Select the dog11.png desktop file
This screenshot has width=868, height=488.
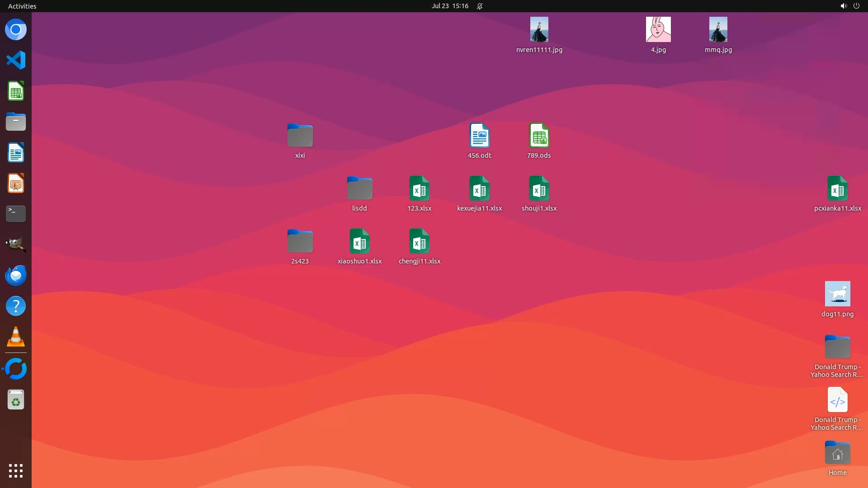click(837, 294)
